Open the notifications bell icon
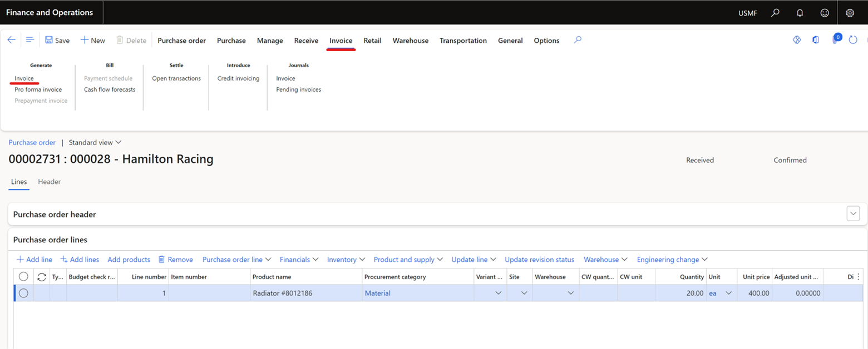This screenshot has height=349, width=868. [x=800, y=13]
